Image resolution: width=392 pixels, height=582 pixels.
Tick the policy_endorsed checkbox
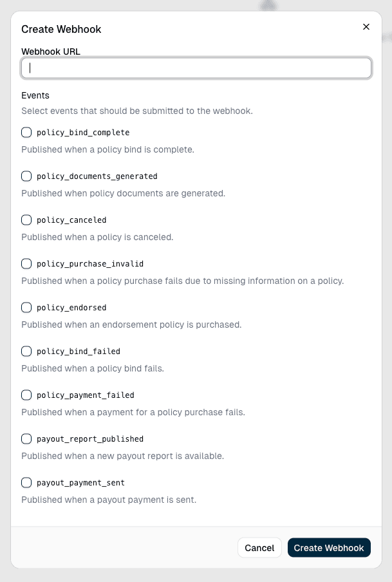(x=26, y=308)
